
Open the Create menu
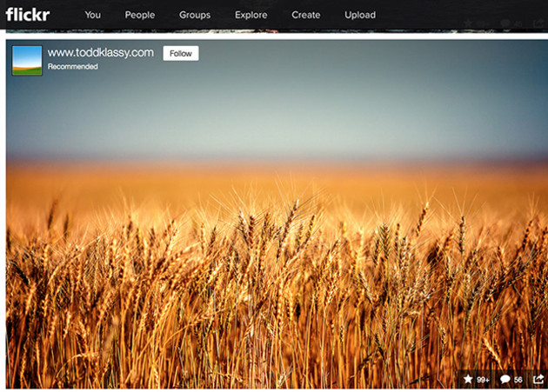point(306,15)
